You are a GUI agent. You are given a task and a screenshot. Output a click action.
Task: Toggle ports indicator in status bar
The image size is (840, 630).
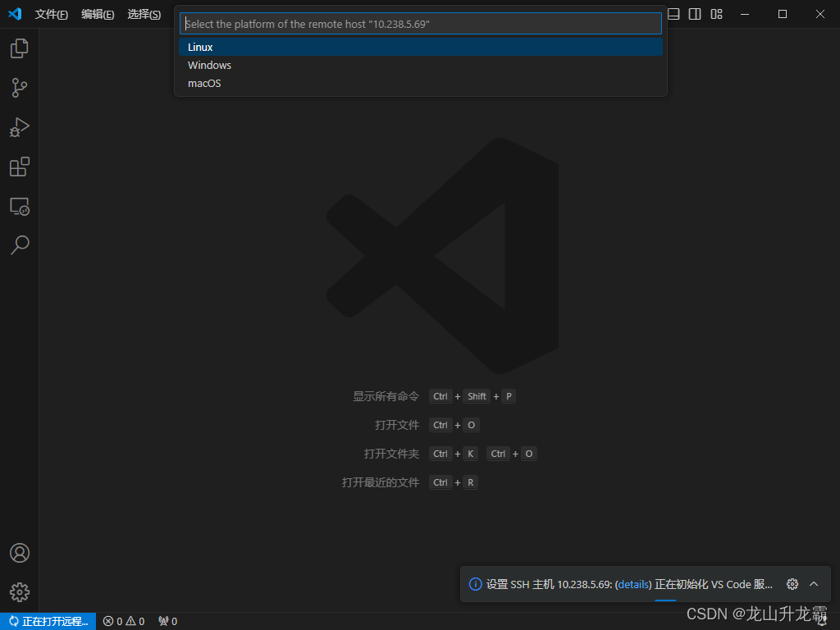167,621
